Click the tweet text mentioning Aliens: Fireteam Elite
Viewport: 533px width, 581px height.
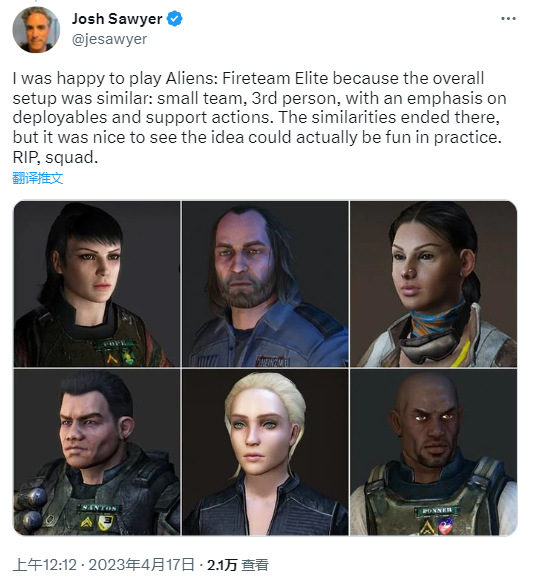(259, 117)
